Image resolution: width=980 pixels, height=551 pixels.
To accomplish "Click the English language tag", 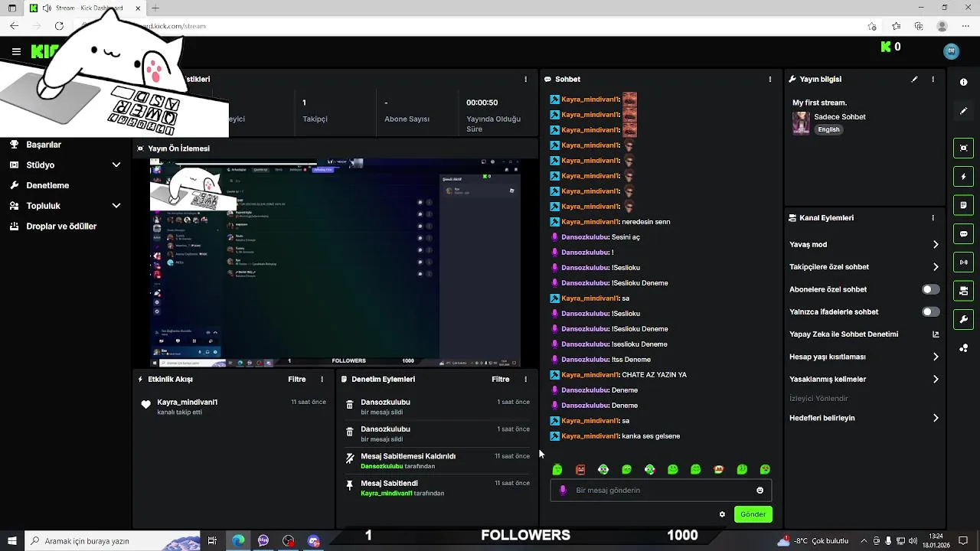I will [x=828, y=129].
